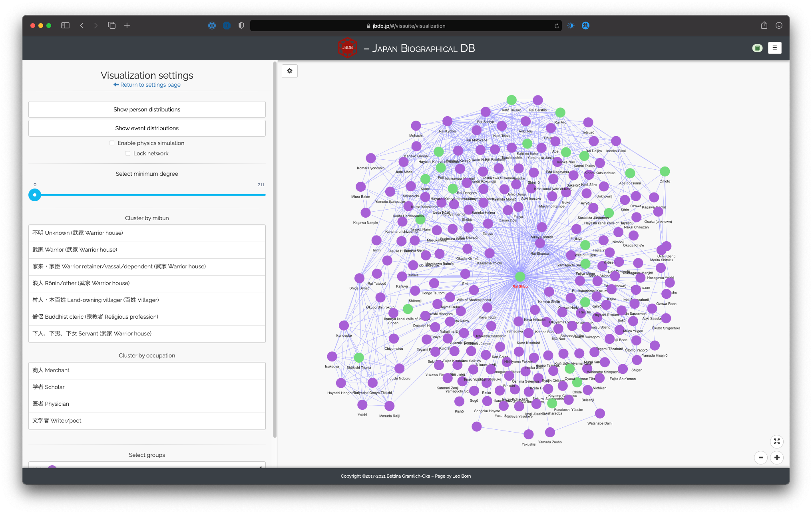Click the Japan Biographical DB title

419,48
